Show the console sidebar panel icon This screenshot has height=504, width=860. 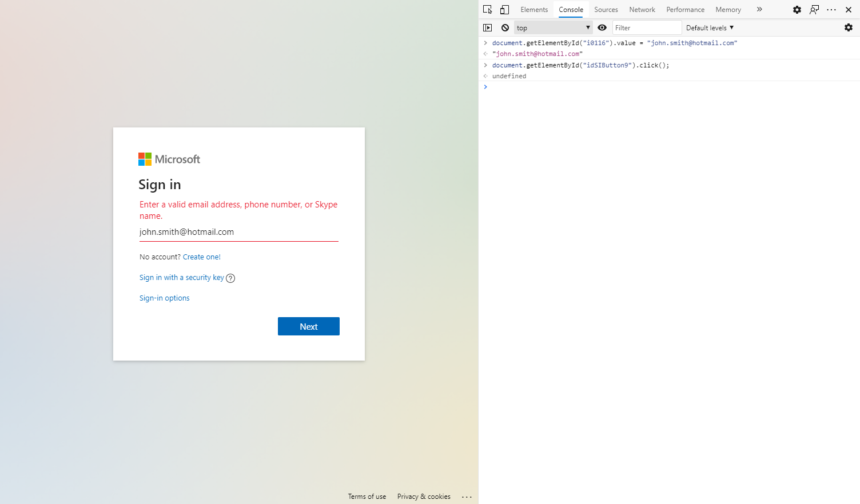(487, 27)
